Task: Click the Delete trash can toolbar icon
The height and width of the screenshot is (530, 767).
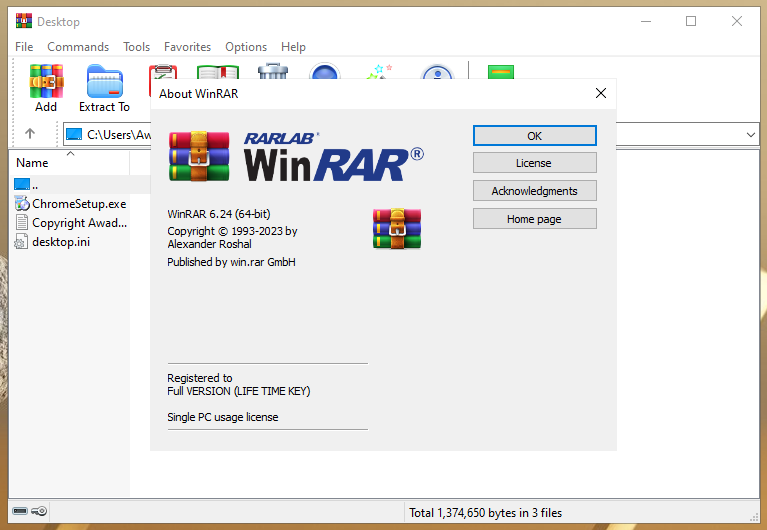Action: coord(273,71)
